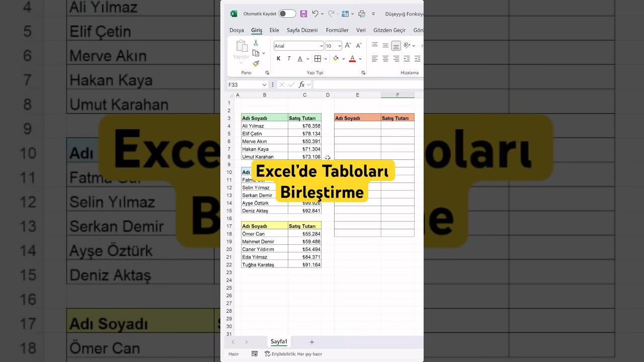
Task: Click the Yapıştır paste button
Action: point(242,52)
